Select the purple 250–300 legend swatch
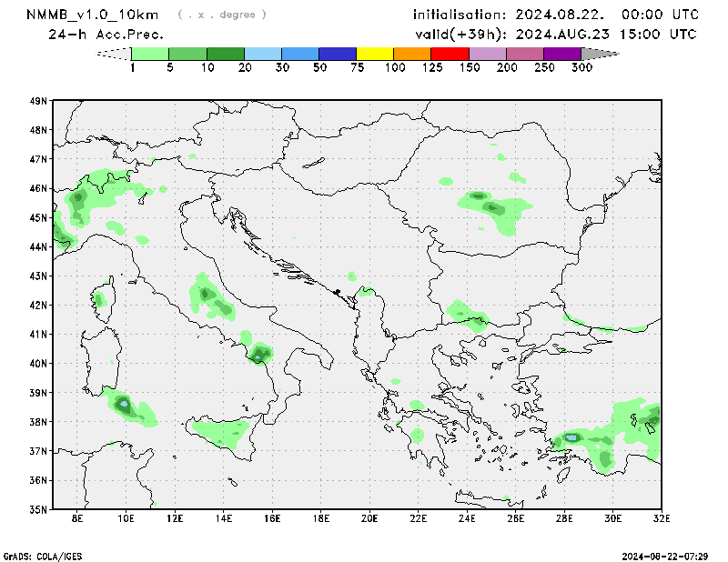728x562 pixels. (562, 54)
